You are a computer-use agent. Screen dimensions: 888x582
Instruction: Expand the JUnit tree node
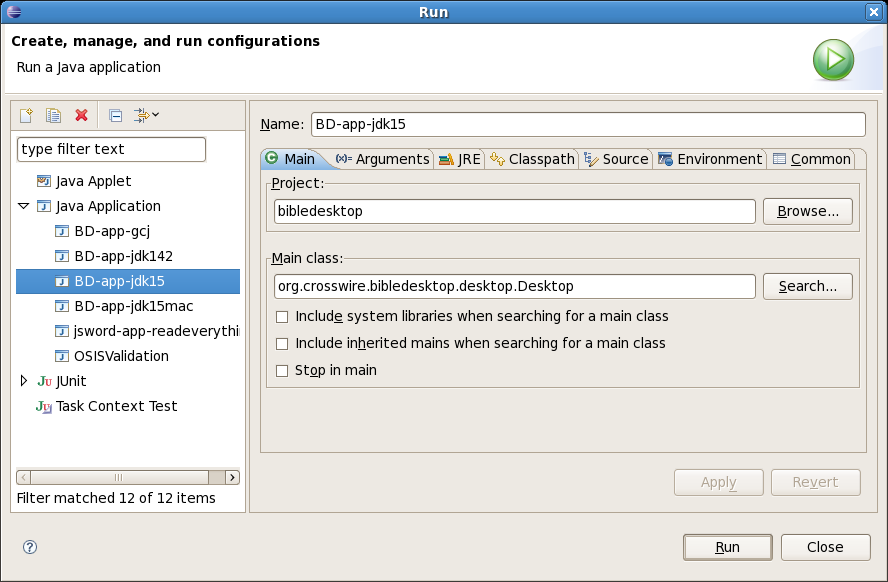(x=24, y=381)
